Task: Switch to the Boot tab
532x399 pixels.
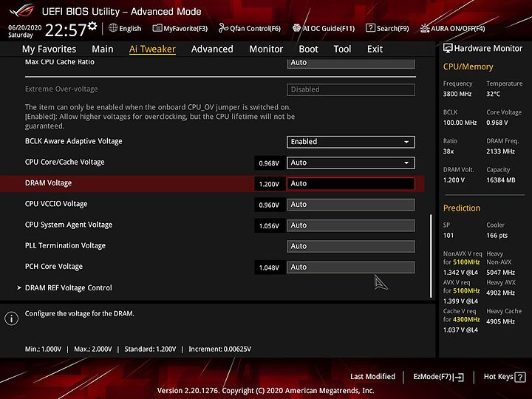Action: coord(308,50)
